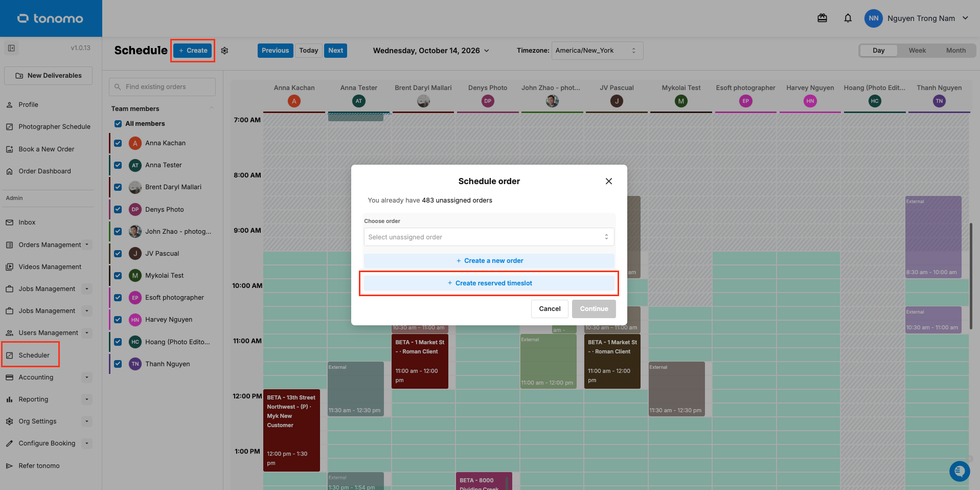Click the Cancel button
Image resolution: width=980 pixels, height=490 pixels.
pyautogui.click(x=550, y=309)
